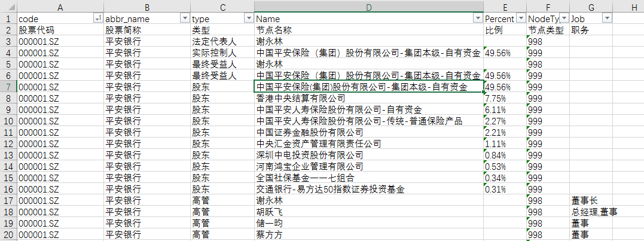Click 股东 type cell in row 10
The image size is (644, 241).
tap(222, 121)
